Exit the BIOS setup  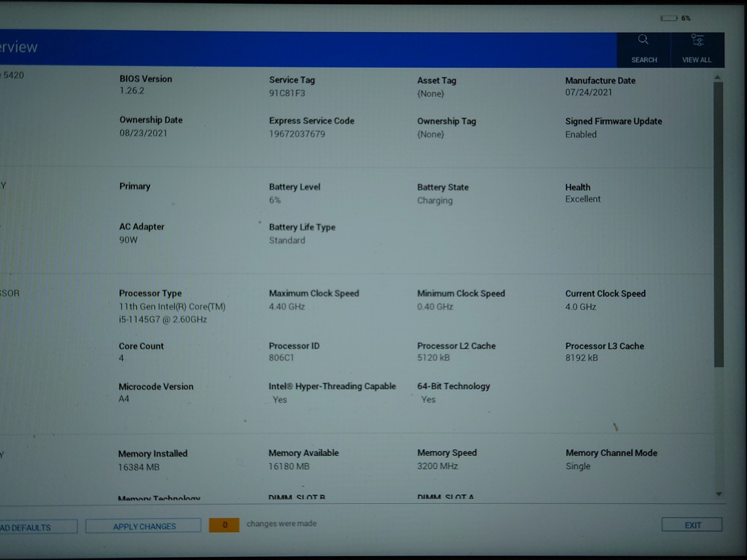pos(692,525)
